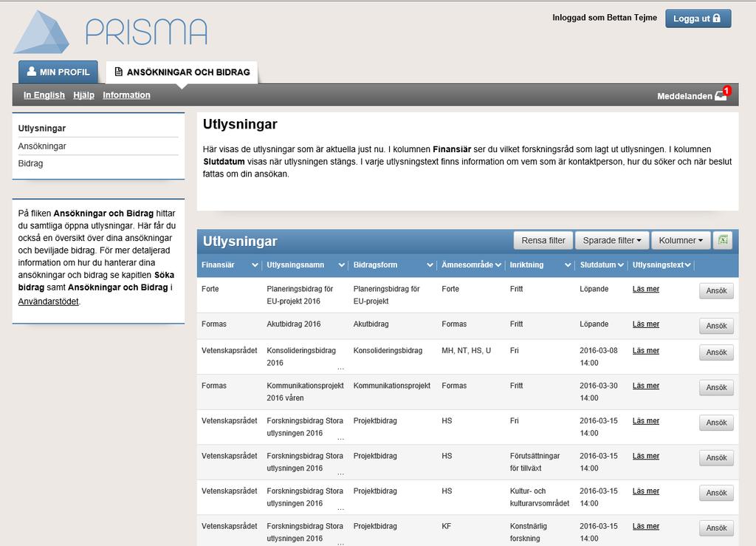Viewport: 756px width, 546px height.
Task: Open Kolumner dropdown
Action: pos(681,240)
